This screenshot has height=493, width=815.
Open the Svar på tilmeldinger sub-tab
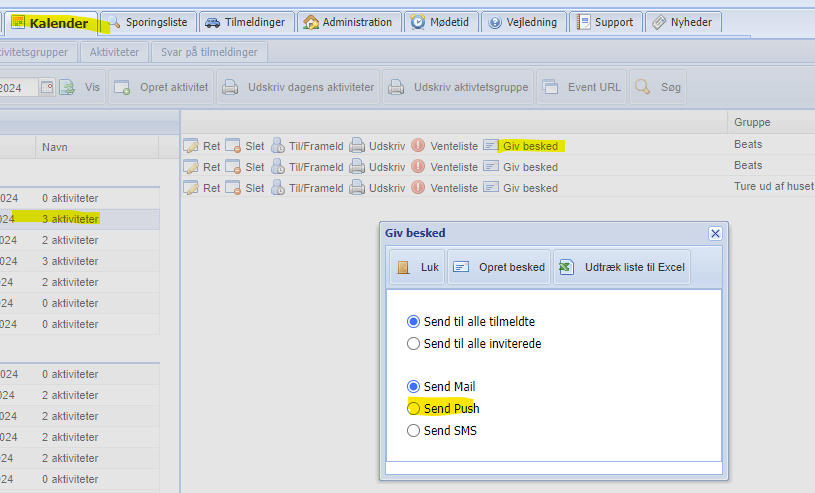point(209,52)
